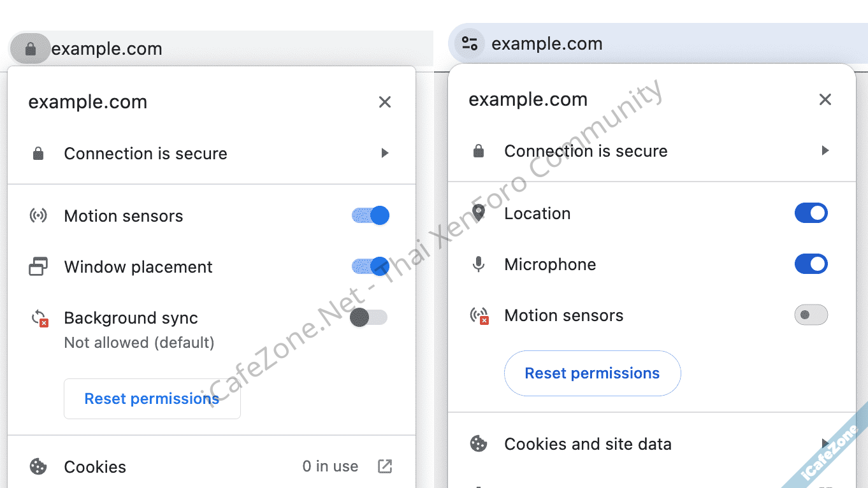
Task: Enable the Background sync toggle
Action: click(x=368, y=317)
